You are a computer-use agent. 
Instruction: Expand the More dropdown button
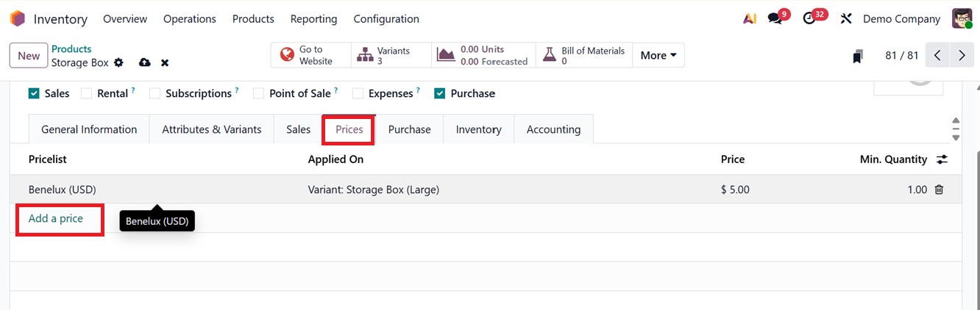coord(658,55)
